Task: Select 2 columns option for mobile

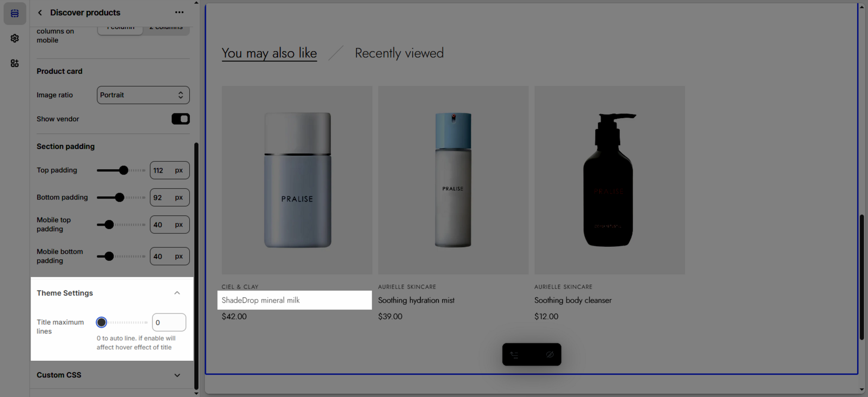Action: [x=166, y=28]
